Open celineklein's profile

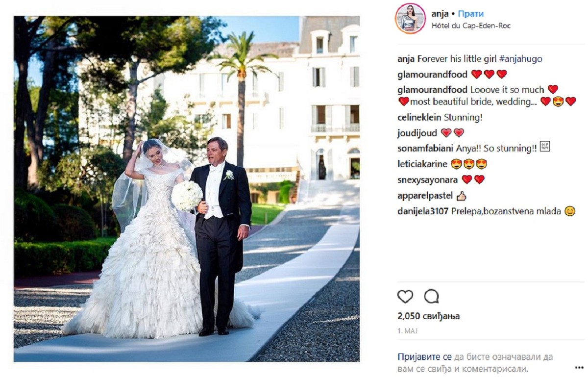tap(419, 117)
